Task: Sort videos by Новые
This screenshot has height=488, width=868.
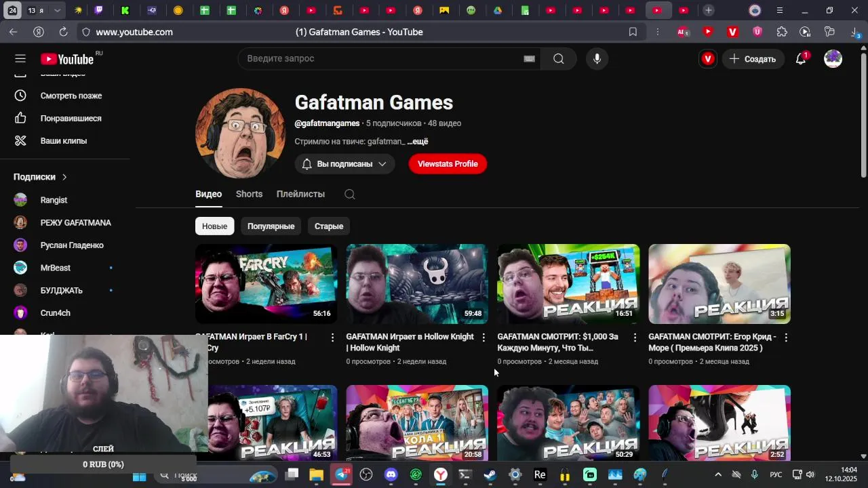Action: (x=214, y=226)
